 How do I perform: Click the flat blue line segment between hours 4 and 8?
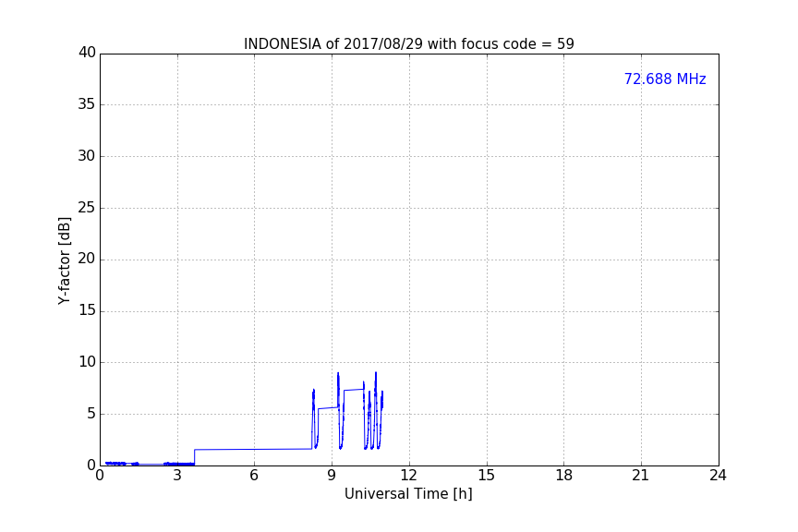click(x=253, y=449)
